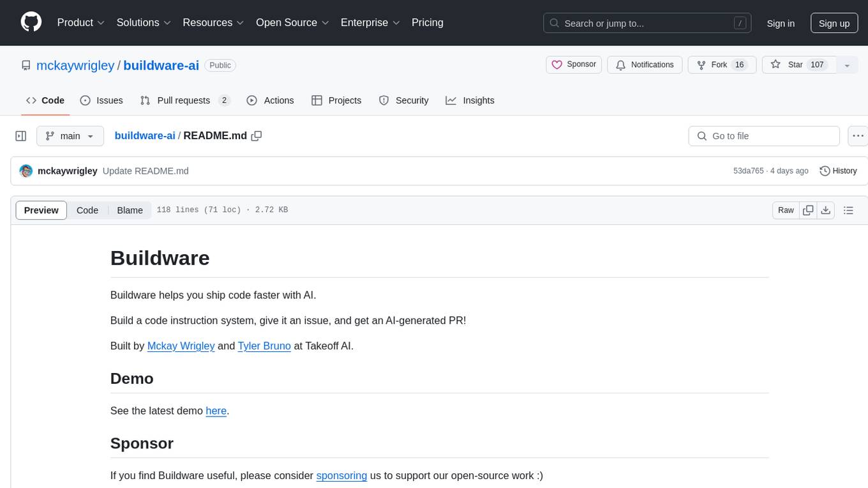Switch to the Actions tab
868x488 pixels.
tap(270, 100)
